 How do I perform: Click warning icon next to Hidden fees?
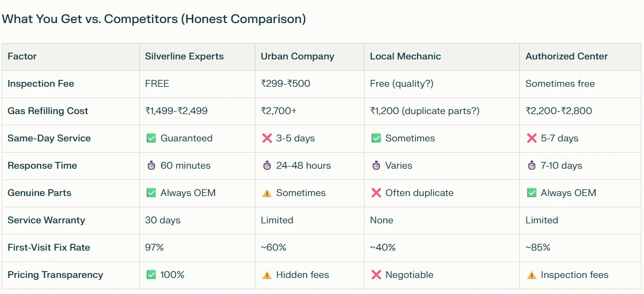tap(267, 275)
